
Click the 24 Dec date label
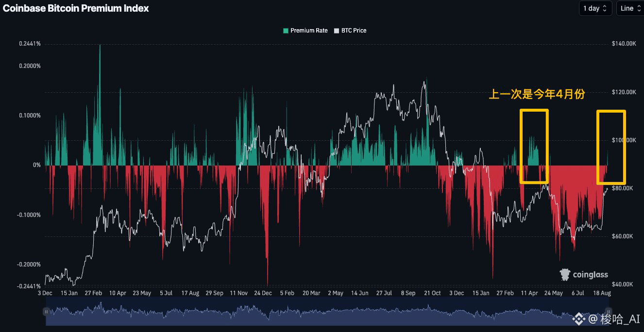263,293
